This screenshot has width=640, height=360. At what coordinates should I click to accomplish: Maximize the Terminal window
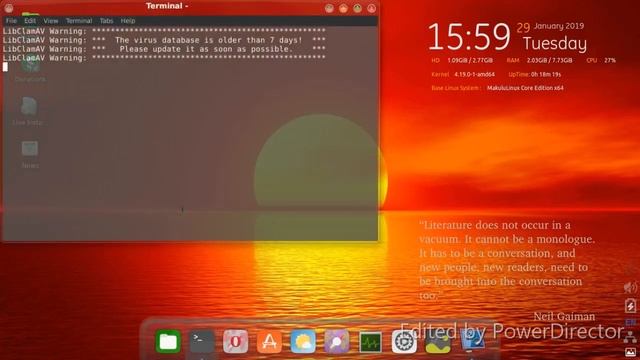coord(358,8)
